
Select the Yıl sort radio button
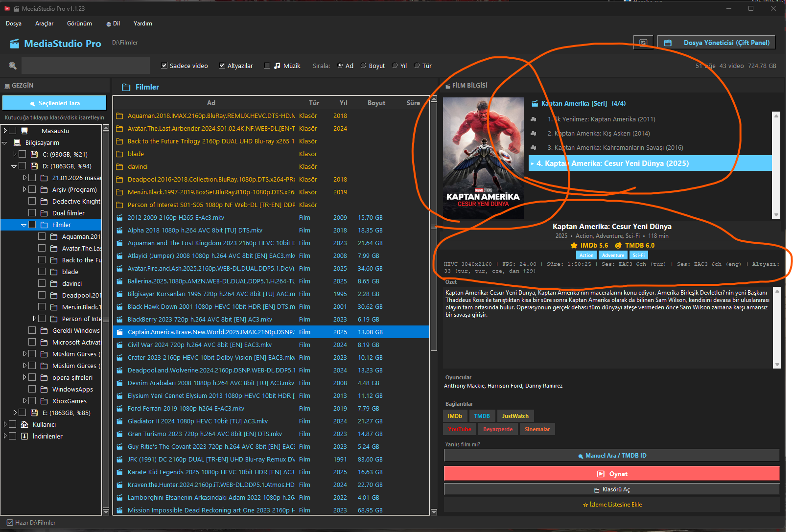[395, 66]
